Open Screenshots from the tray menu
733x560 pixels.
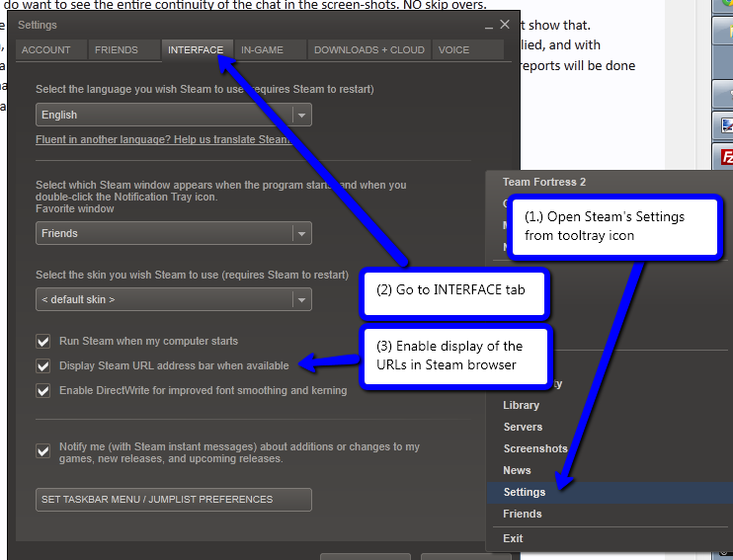(535, 448)
